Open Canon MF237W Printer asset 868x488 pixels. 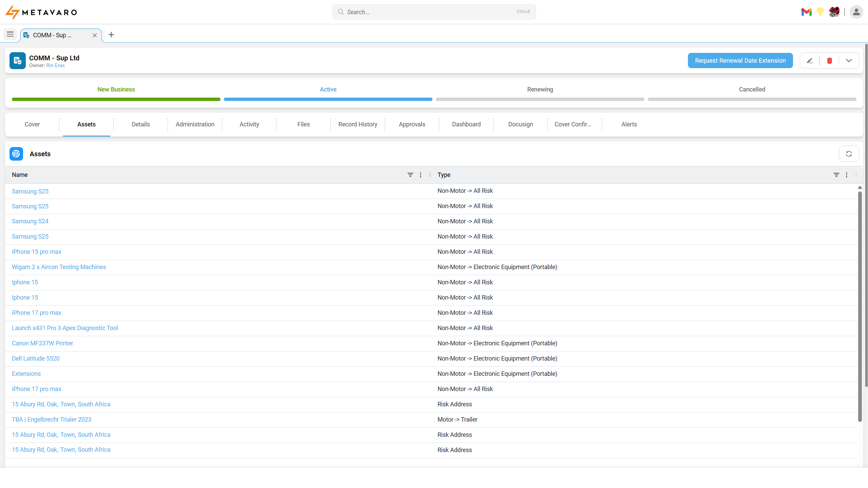[42, 343]
